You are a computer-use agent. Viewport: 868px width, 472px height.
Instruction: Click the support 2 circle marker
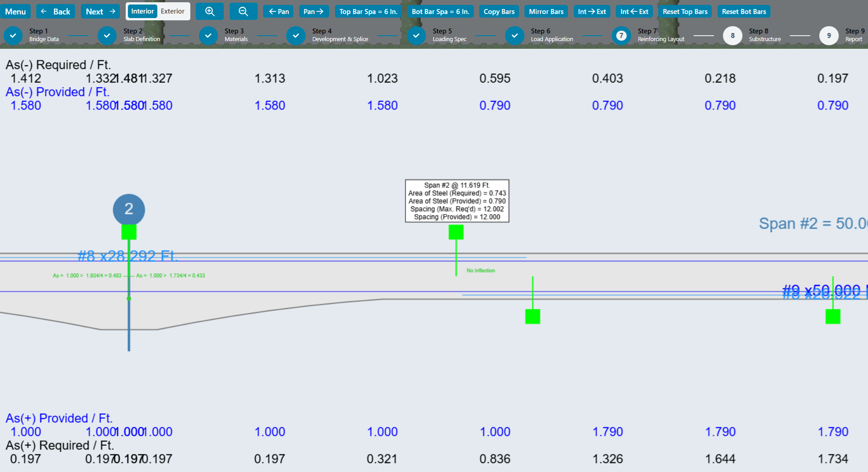click(x=129, y=209)
